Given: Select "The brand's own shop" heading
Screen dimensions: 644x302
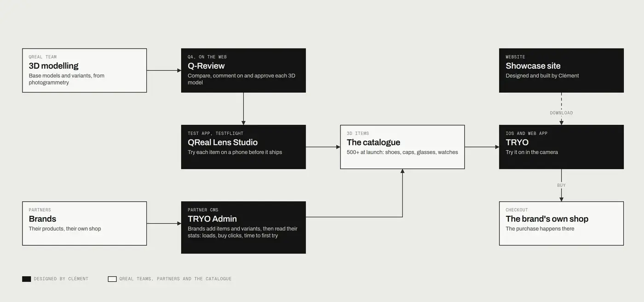Looking at the screenshot, I should pos(547,219).
